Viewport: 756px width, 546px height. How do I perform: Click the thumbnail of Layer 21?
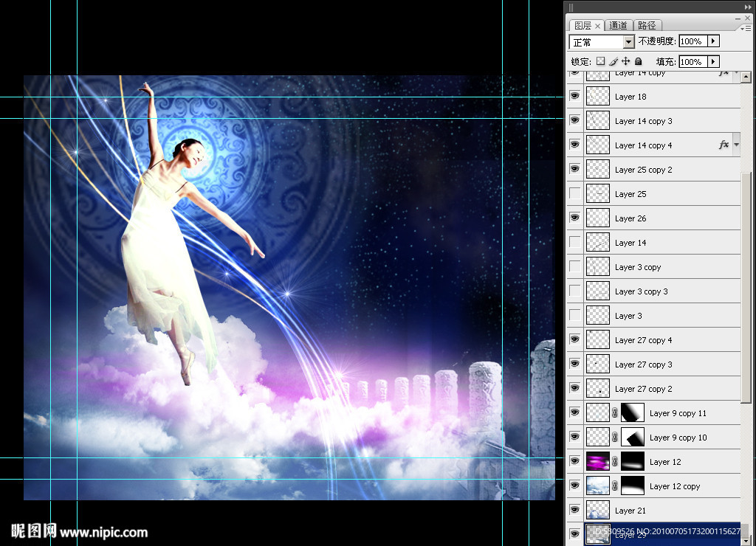pos(598,510)
